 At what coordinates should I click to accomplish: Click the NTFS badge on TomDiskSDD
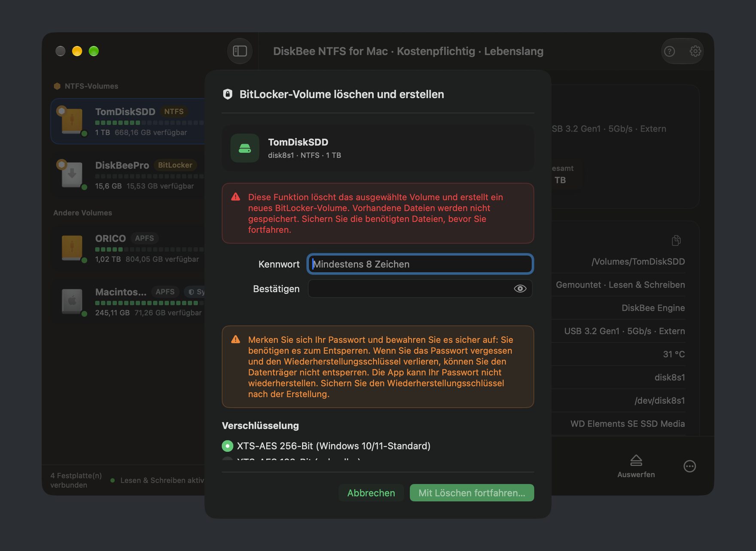click(x=174, y=112)
